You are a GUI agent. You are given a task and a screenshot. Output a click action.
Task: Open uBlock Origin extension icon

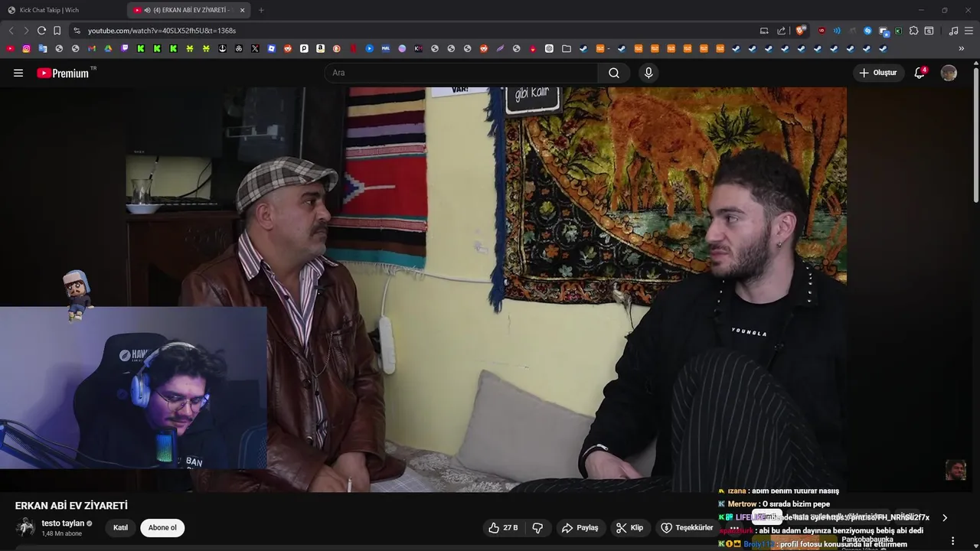[822, 31]
